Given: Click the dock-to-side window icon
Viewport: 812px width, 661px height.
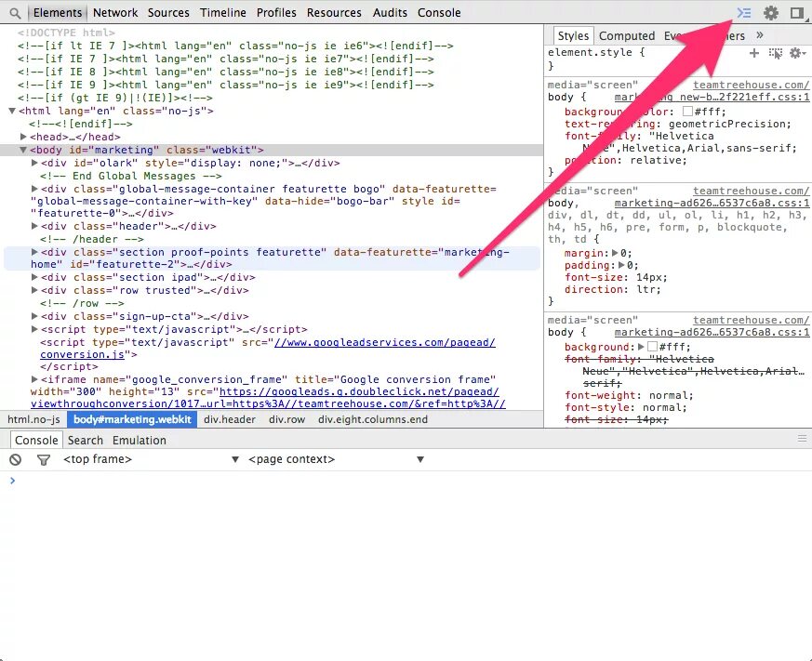Looking at the screenshot, I should 798,12.
